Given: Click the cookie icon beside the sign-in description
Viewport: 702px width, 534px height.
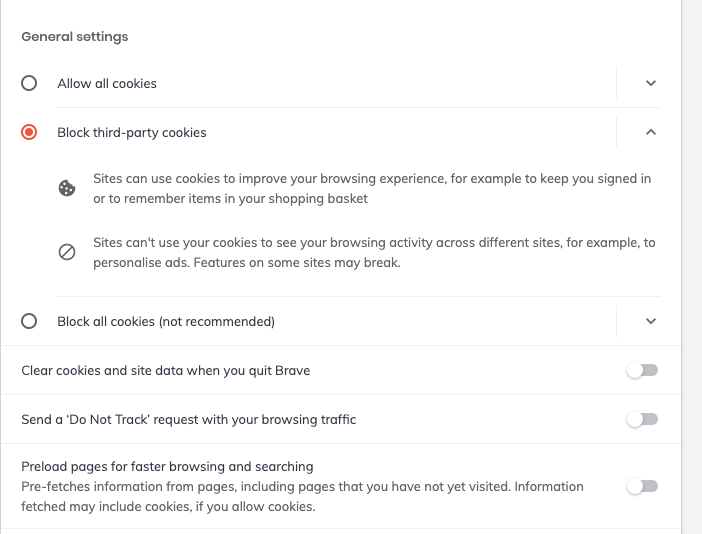Looking at the screenshot, I should point(67,188).
